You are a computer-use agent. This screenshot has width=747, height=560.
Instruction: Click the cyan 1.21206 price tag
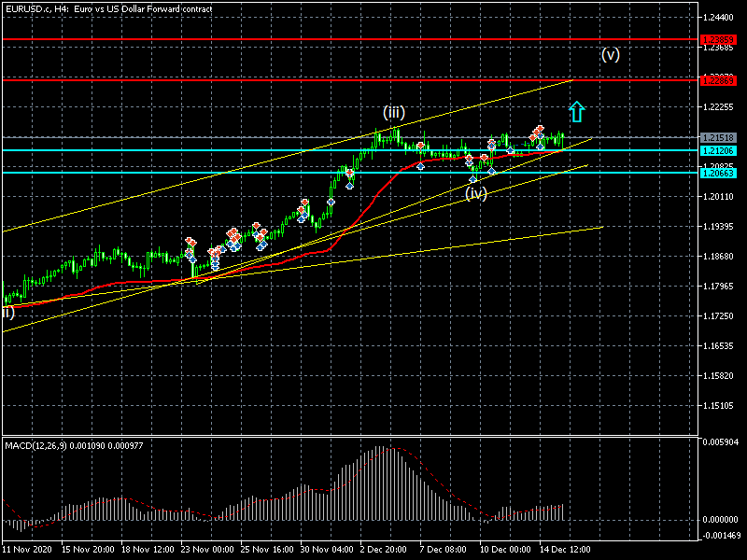click(721, 150)
